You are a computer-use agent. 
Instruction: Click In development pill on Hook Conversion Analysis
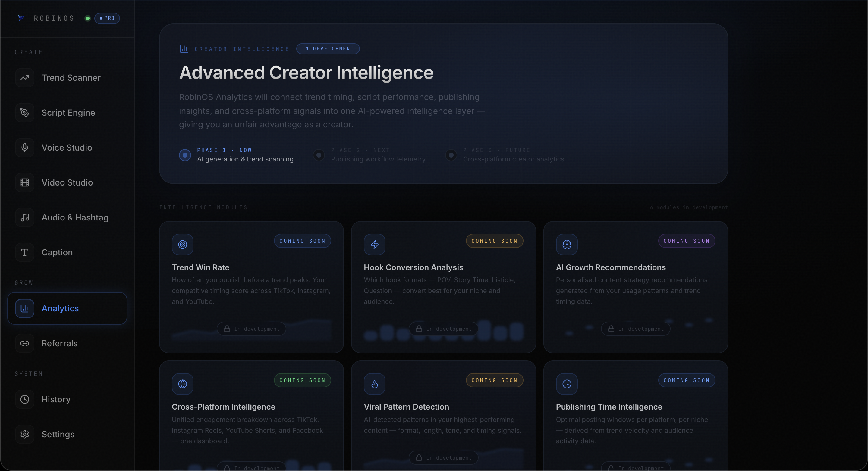pyautogui.click(x=443, y=329)
